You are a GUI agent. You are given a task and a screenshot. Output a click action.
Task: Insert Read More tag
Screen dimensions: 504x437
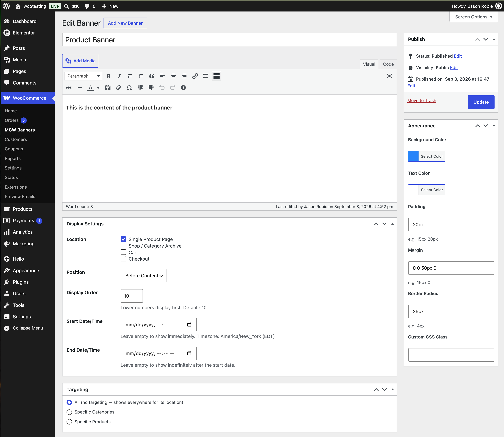coord(206,76)
